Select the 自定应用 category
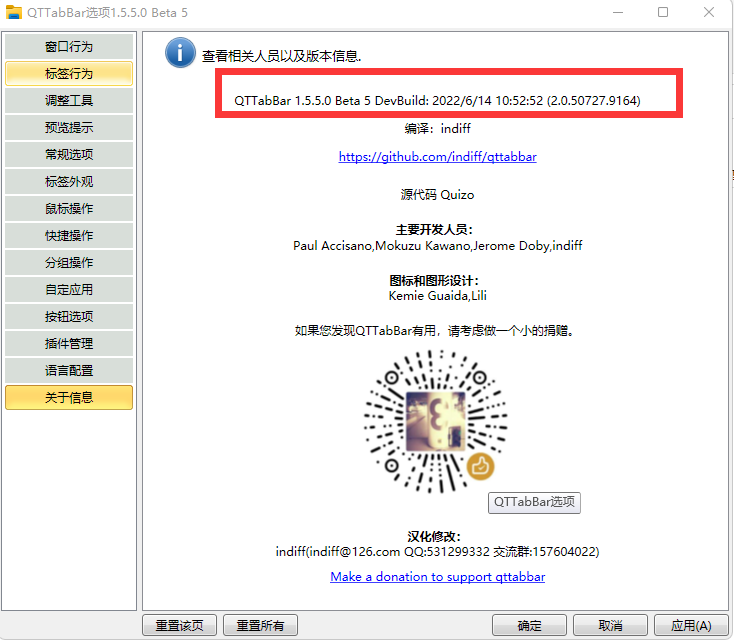Viewport: 734px width, 640px height. pos(69,289)
